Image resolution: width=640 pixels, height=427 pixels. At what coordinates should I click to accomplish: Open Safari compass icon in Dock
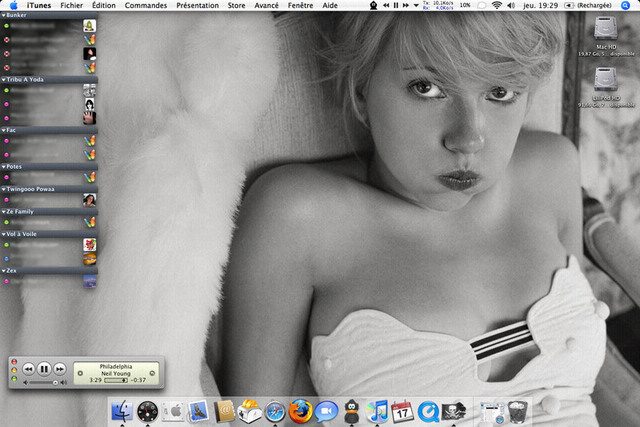pos(275,411)
